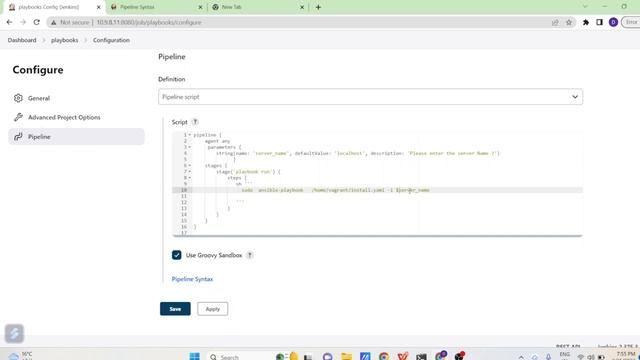Bookmark this page with star icon
This screenshot has width=640, height=360.
pyautogui.click(x=569, y=22)
